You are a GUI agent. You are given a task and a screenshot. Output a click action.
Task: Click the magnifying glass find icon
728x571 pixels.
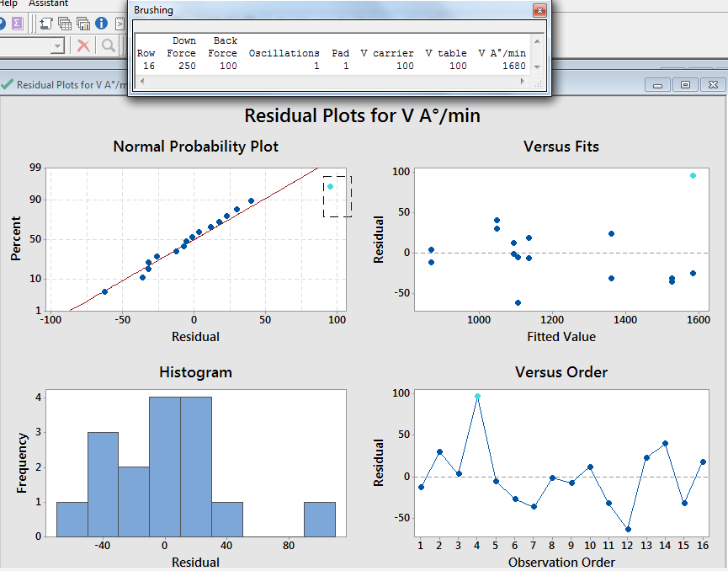[109, 45]
